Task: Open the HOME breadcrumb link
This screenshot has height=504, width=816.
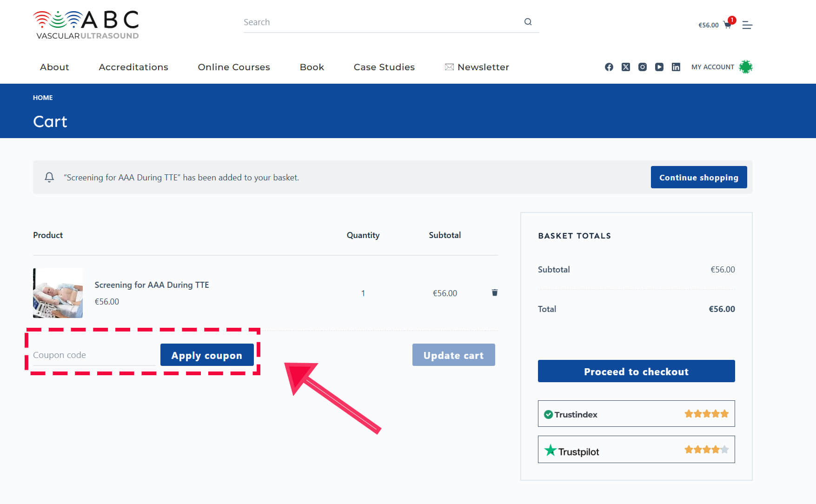Action: click(x=43, y=98)
